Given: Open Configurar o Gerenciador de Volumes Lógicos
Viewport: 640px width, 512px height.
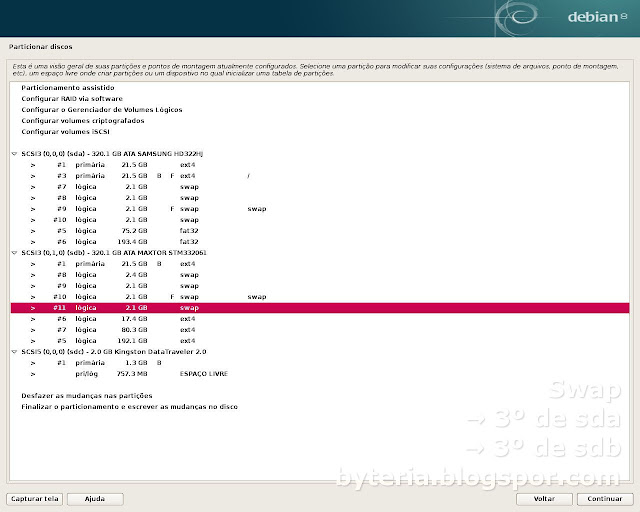Looking at the screenshot, I should tap(104, 110).
